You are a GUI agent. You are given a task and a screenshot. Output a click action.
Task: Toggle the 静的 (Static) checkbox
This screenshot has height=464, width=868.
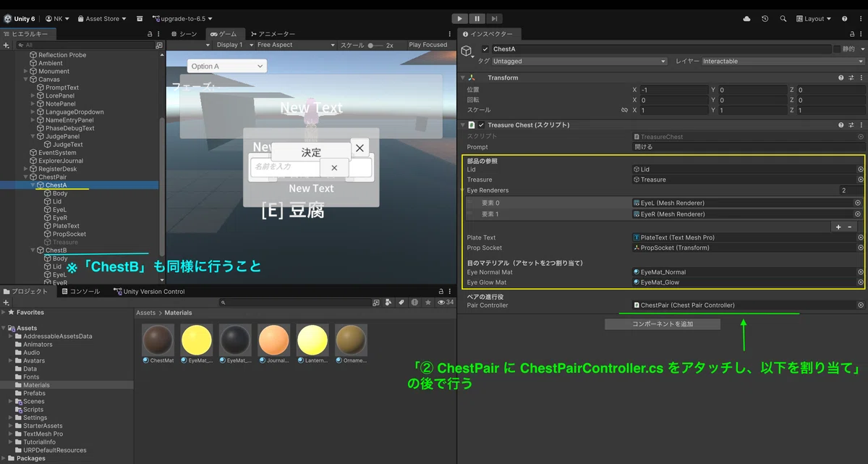(x=837, y=49)
